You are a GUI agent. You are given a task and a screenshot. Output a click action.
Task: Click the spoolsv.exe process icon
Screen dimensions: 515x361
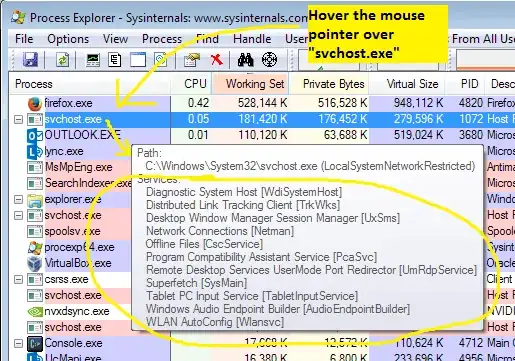[35, 231]
